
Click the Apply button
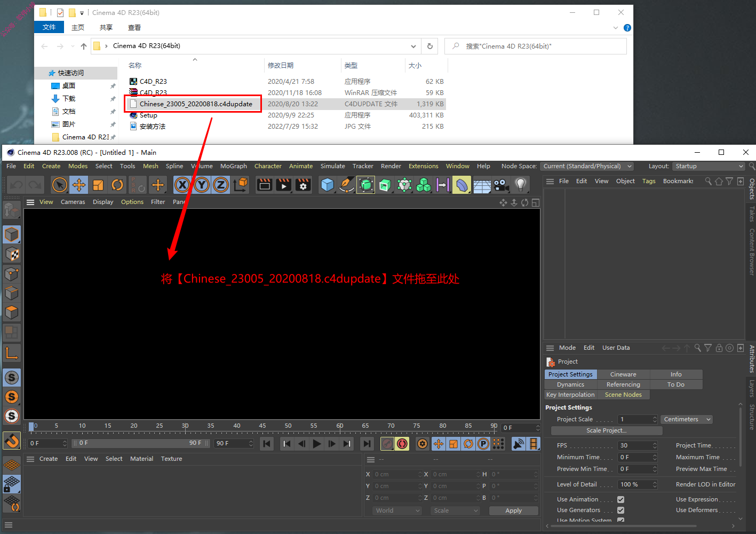(x=513, y=511)
